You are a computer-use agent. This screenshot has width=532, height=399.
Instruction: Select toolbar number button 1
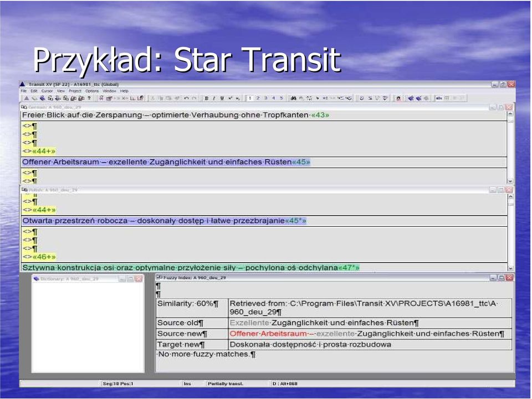pos(250,98)
